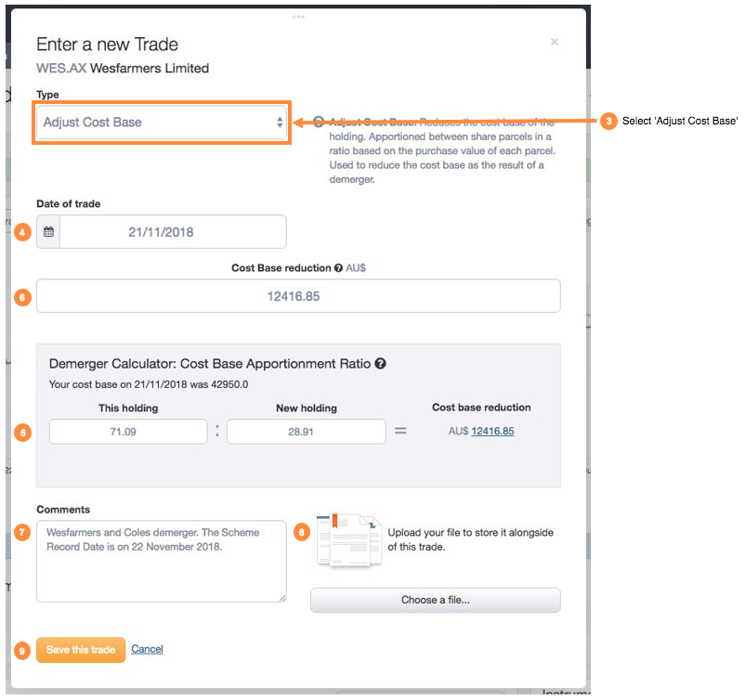Click the Cost Base reduction field 12416.85
The image size is (745, 700).
(x=298, y=296)
